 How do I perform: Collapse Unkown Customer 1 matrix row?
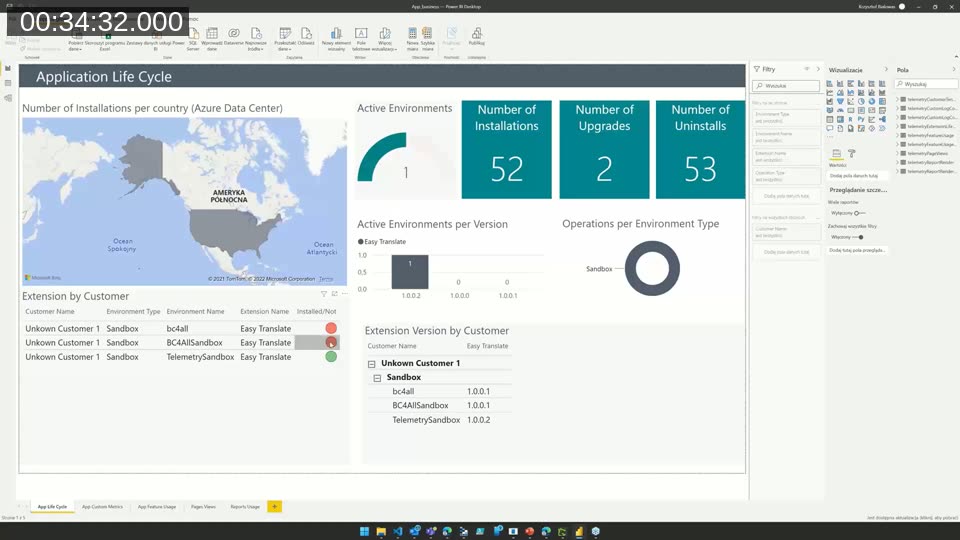point(372,364)
